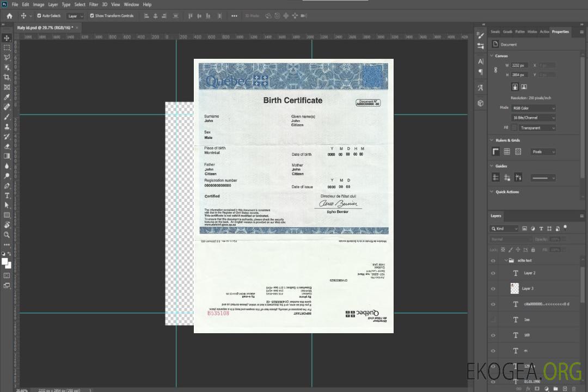Image resolution: width=588 pixels, height=392 pixels.
Task: Select the Pen tool
Action: [7, 186]
